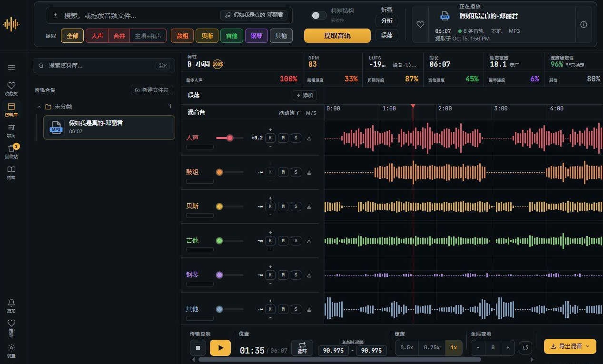Open 通知 notifications in the sidebar
Screen dimensions: 603x364
point(11,305)
